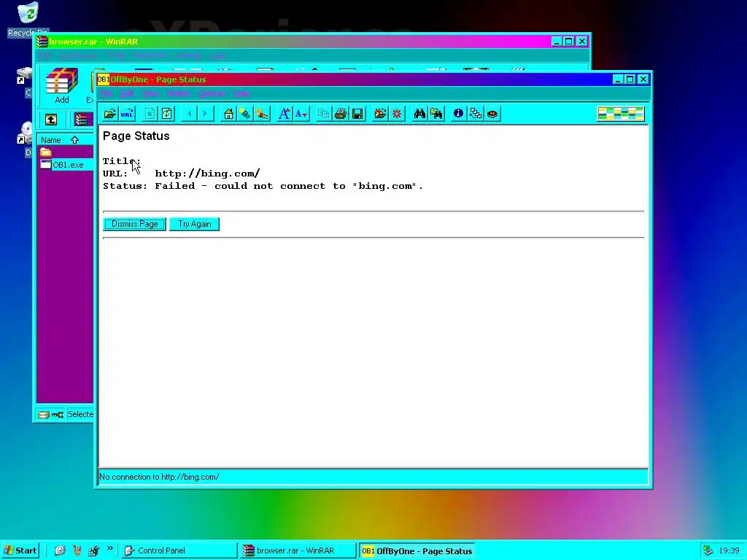The image size is (747, 560).
Task: Click the binoculars Find icon
Action: point(419,114)
